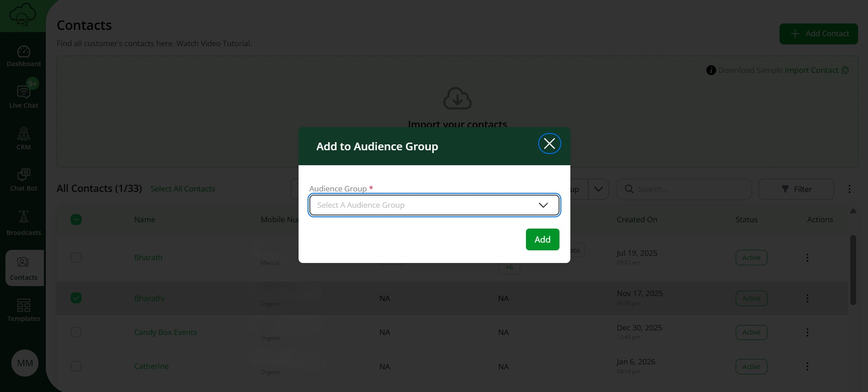This screenshot has height=392, width=868.
Task: Open Templates in the sidebar
Action: pyautogui.click(x=24, y=310)
